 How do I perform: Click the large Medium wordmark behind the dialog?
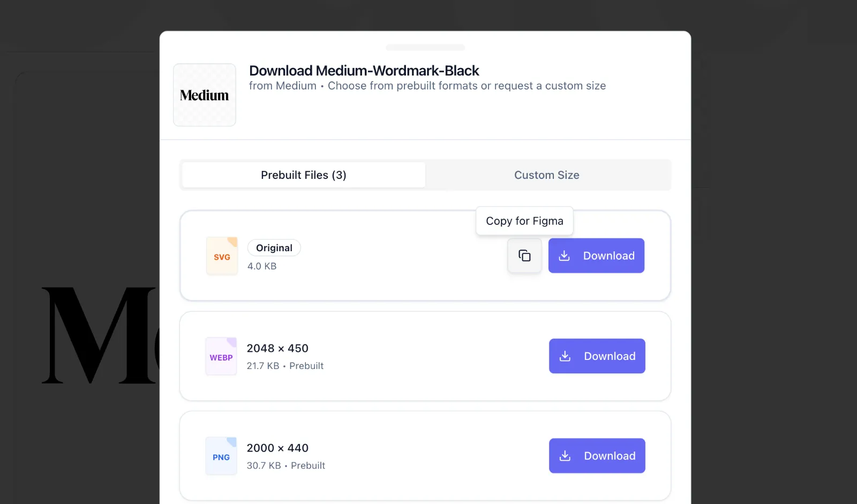100,335
